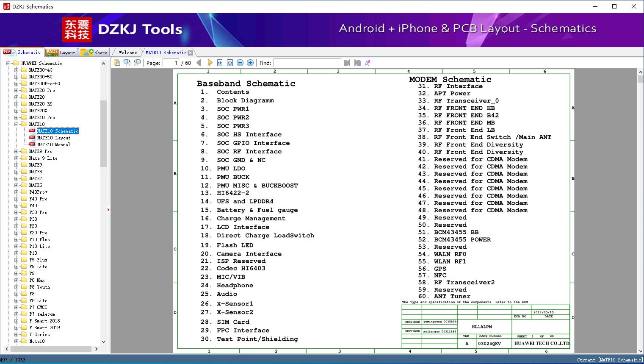This screenshot has width=644, height=364.
Task: Select the Mate 9 Lite folder
Action: coord(43,158)
